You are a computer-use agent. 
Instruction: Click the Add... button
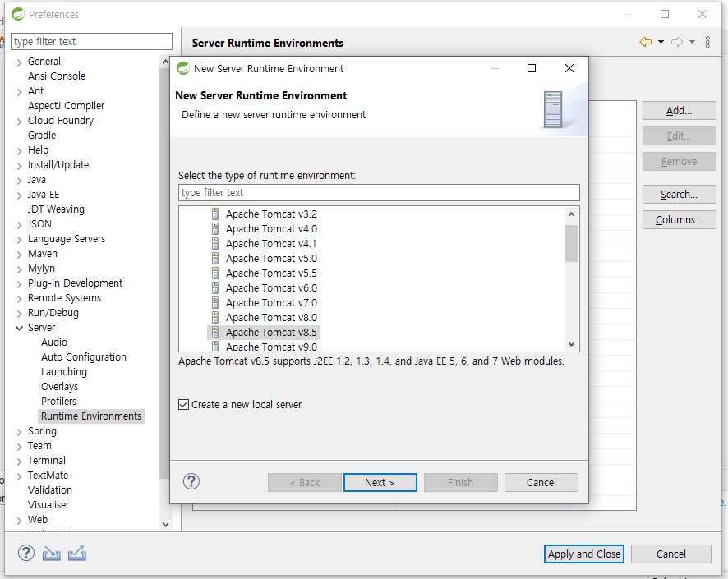679,110
